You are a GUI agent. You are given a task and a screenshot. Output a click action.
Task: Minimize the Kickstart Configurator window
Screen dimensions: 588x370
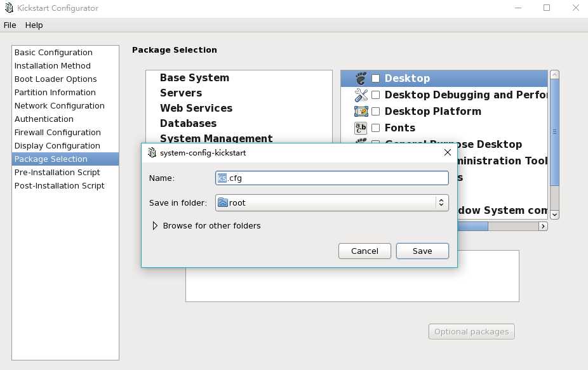point(518,8)
